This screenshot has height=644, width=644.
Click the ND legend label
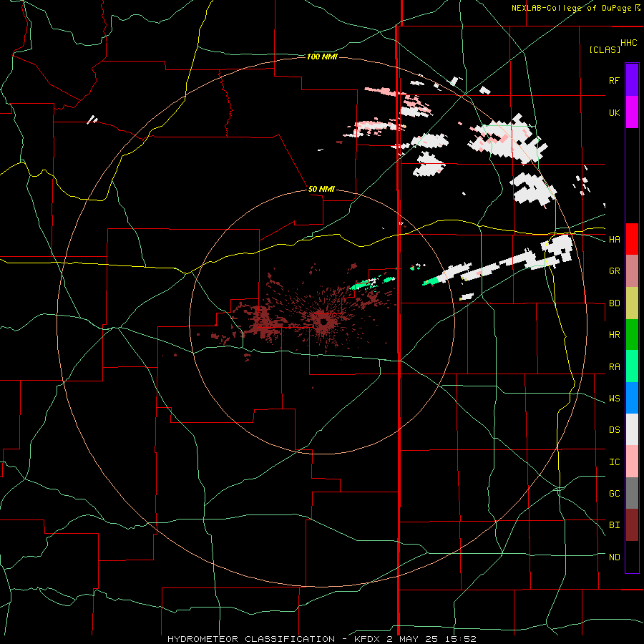[x=614, y=557]
